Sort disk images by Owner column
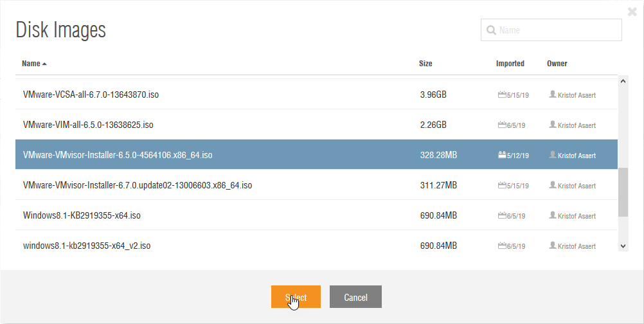Screen dimensions: 644x324 557,64
